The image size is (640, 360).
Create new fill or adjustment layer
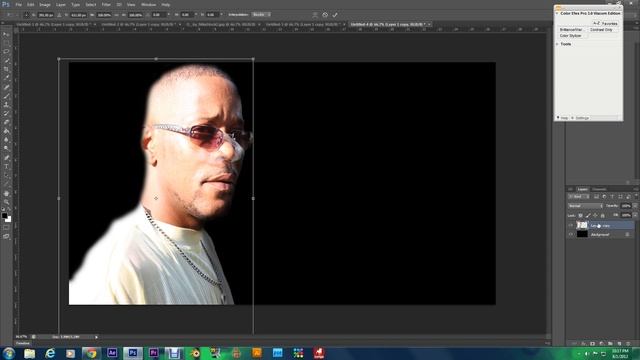[x=602, y=344]
